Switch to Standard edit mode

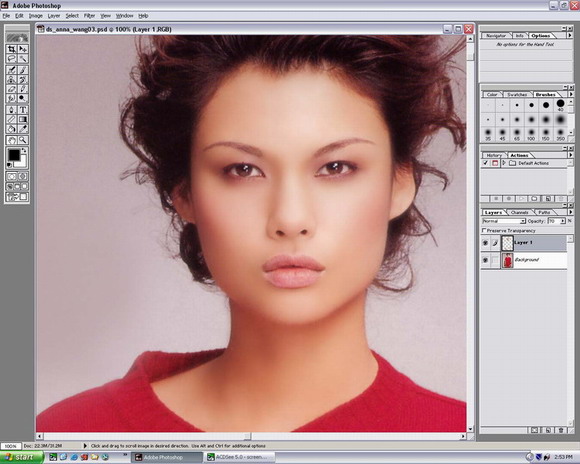(11, 176)
